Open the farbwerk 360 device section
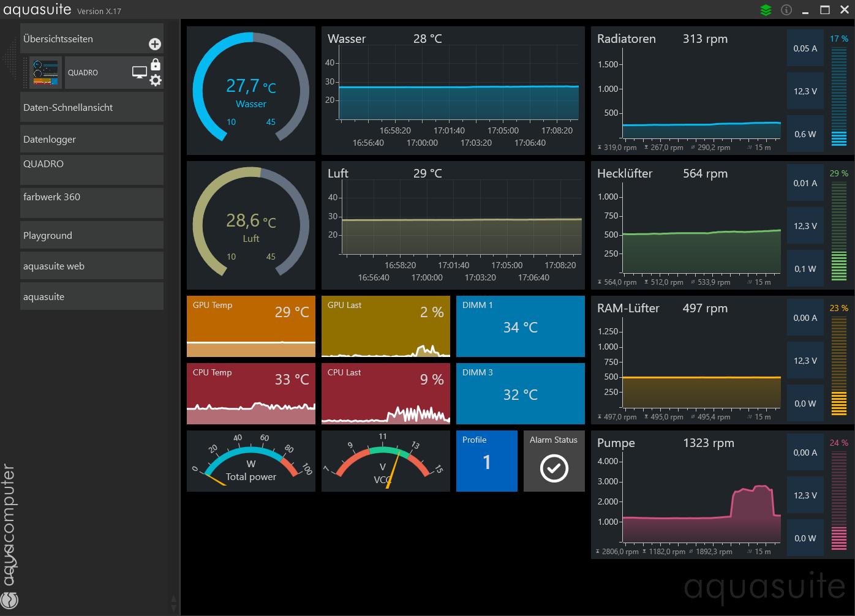The height and width of the screenshot is (616, 855). click(x=92, y=203)
